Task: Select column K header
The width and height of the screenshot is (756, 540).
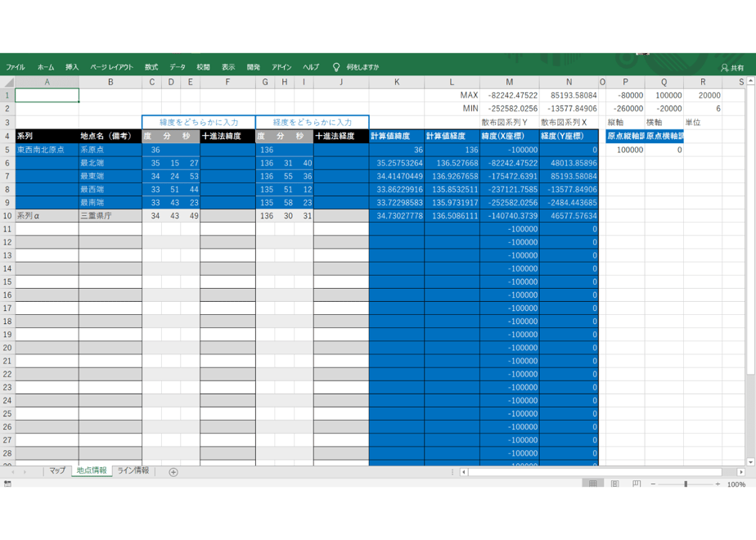Action: pyautogui.click(x=397, y=82)
